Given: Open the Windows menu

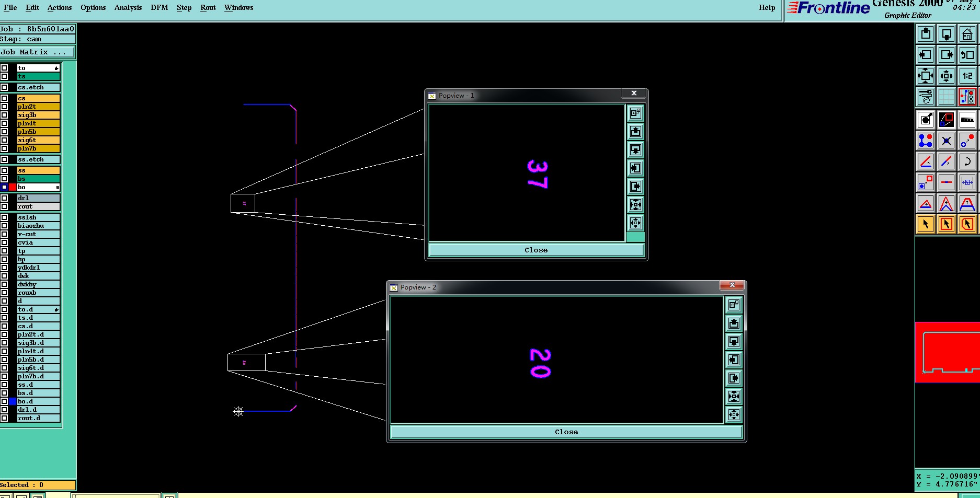Looking at the screenshot, I should pyautogui.click(x=238, y=7).
